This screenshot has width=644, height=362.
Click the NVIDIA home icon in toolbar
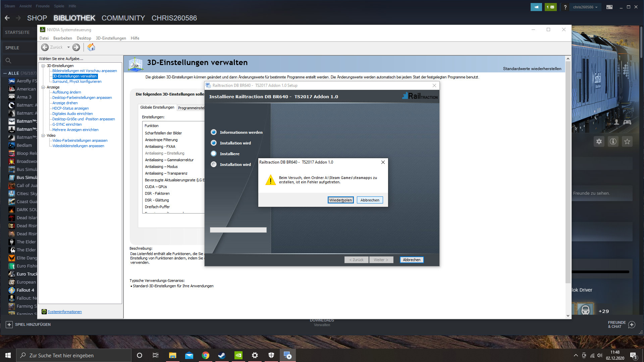tap(91, 47)
